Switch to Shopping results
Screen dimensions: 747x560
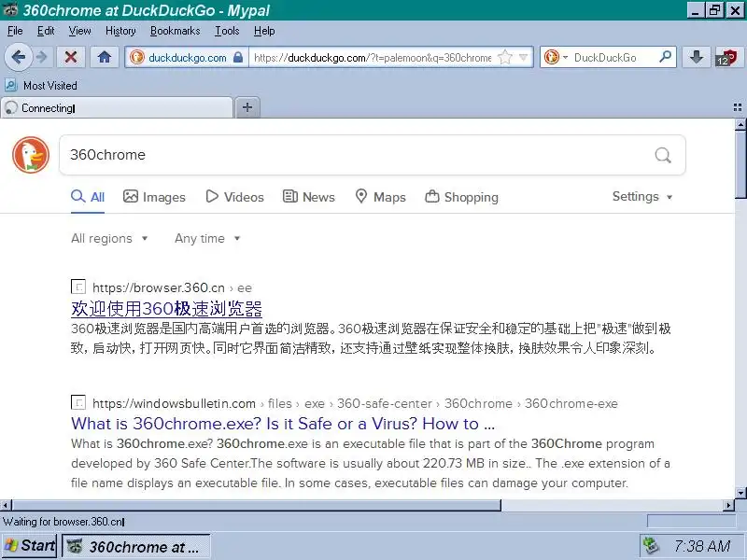click(461, 197)
